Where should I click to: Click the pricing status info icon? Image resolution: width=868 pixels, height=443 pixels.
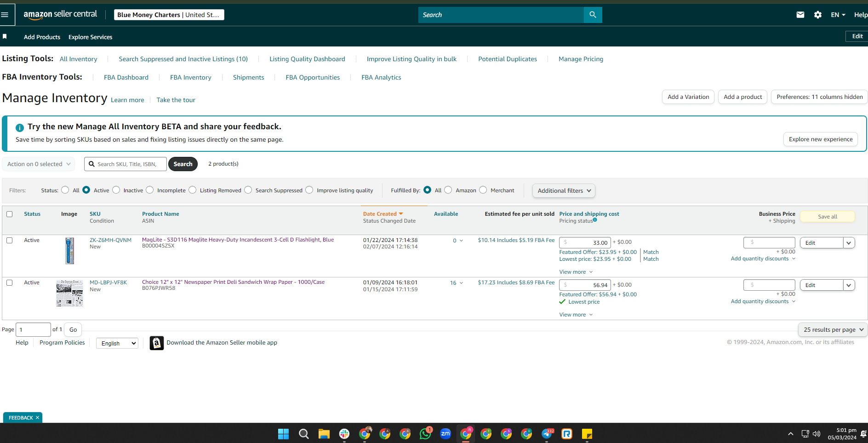(595, 220)
